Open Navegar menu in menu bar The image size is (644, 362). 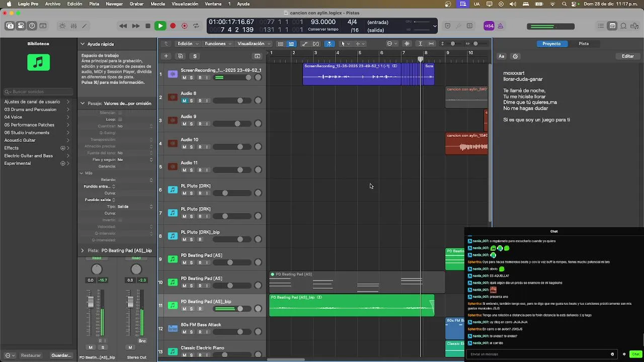pyautogui.click(x=114, y=4)
